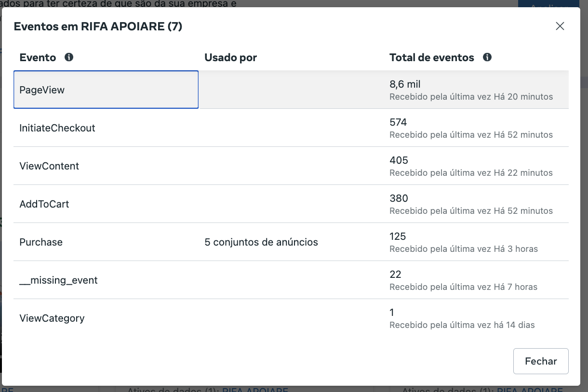
Task: Click the 'Total de eventos' column header
Action: pyautogui.click(x=432, y=57)
